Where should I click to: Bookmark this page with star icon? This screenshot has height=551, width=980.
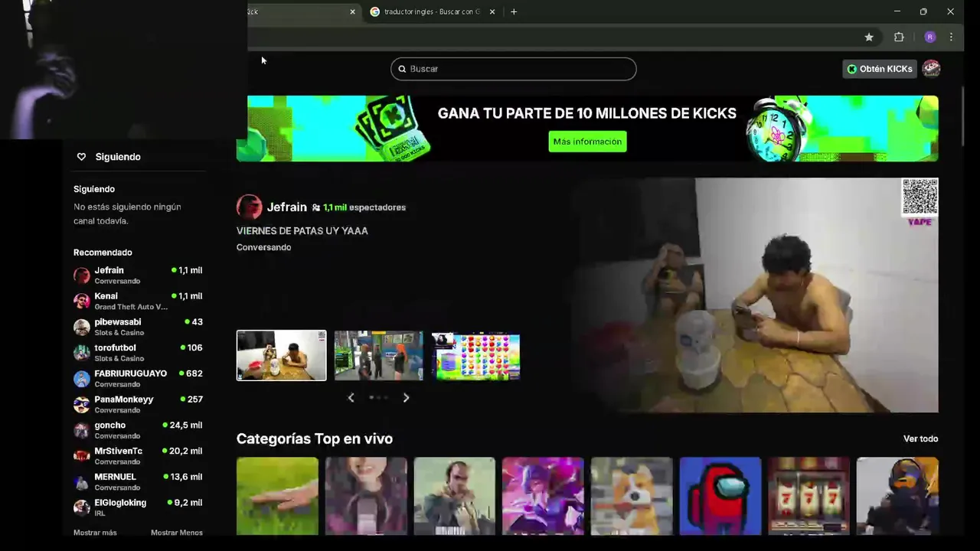[869, 37]
